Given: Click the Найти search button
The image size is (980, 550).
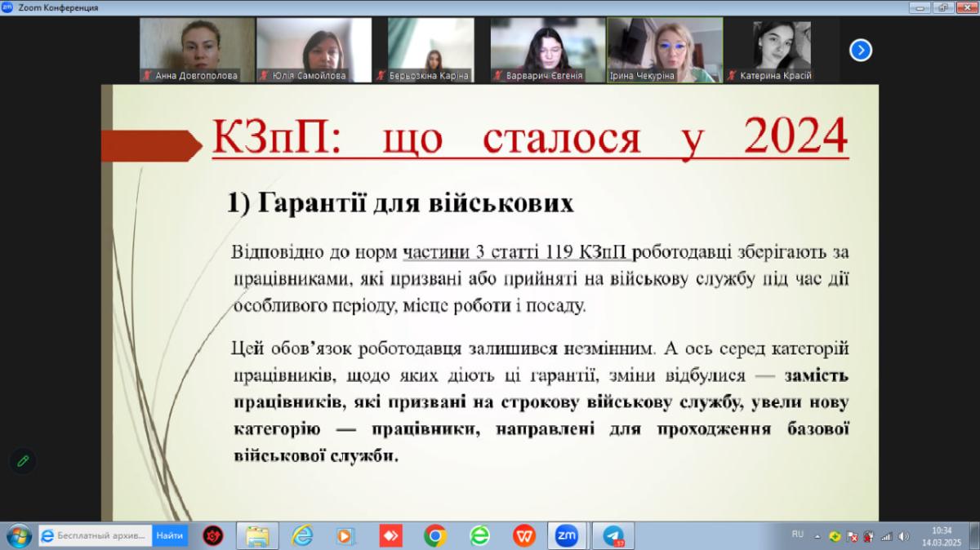Looking at the screenshot, I should click(x=170, y=536).
